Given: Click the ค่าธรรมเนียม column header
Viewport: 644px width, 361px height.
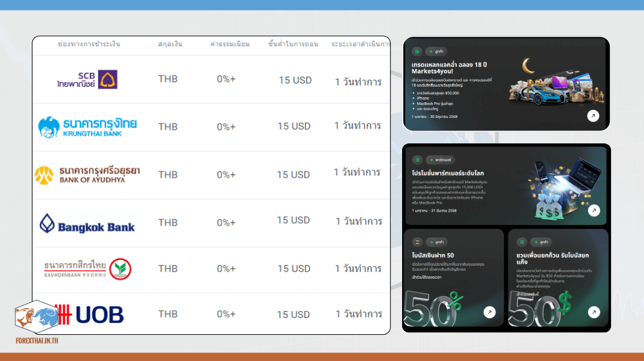Looking at the screenshot, I should pyautogui.click(x=230, y=44).
